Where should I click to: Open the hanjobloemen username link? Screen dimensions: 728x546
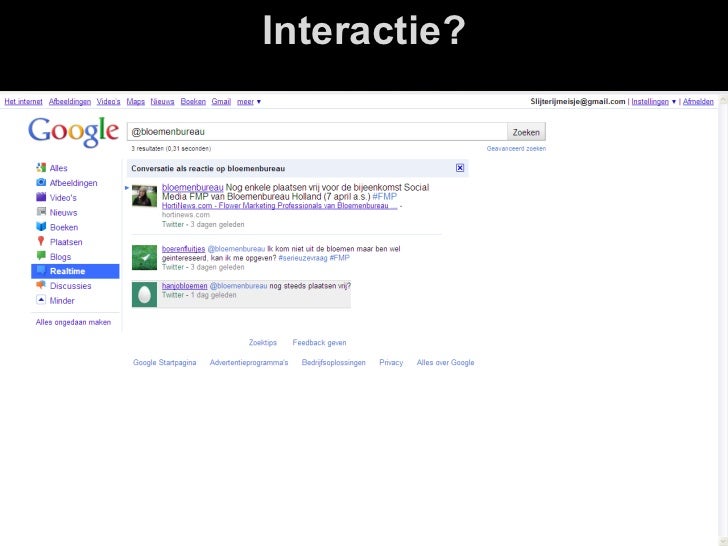[184, 286]
